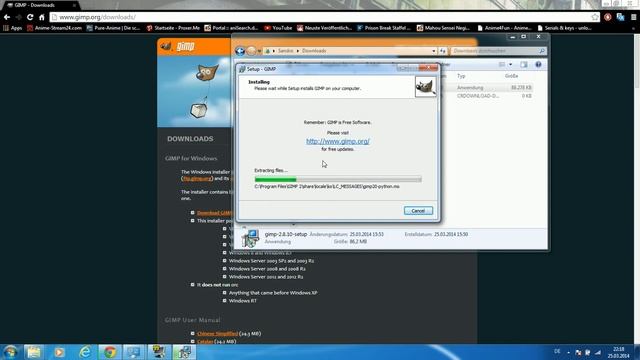Click in the Explorer Downloads search field
This screenshot has width=640, height=360.
[x=498, y=51]
